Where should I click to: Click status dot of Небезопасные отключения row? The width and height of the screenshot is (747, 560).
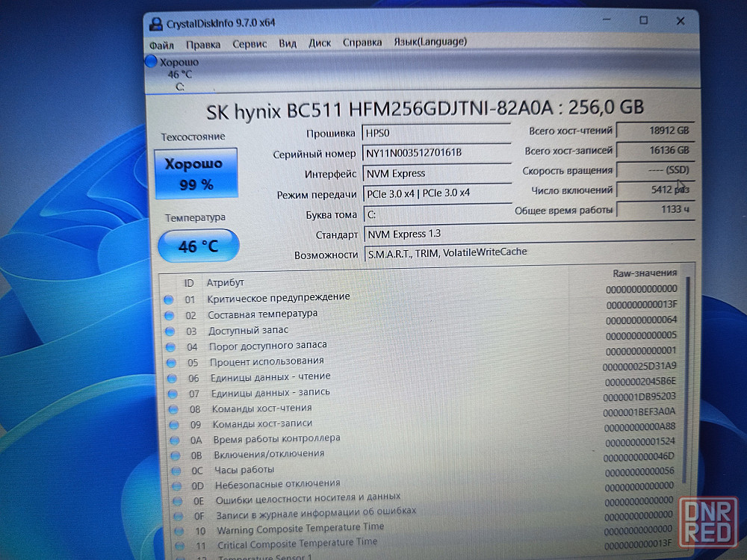(177, 486)
